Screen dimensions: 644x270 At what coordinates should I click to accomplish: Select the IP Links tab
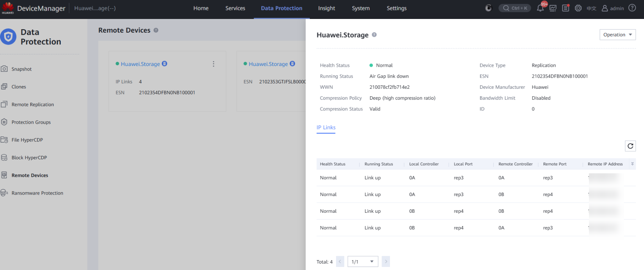click(326, 127)
